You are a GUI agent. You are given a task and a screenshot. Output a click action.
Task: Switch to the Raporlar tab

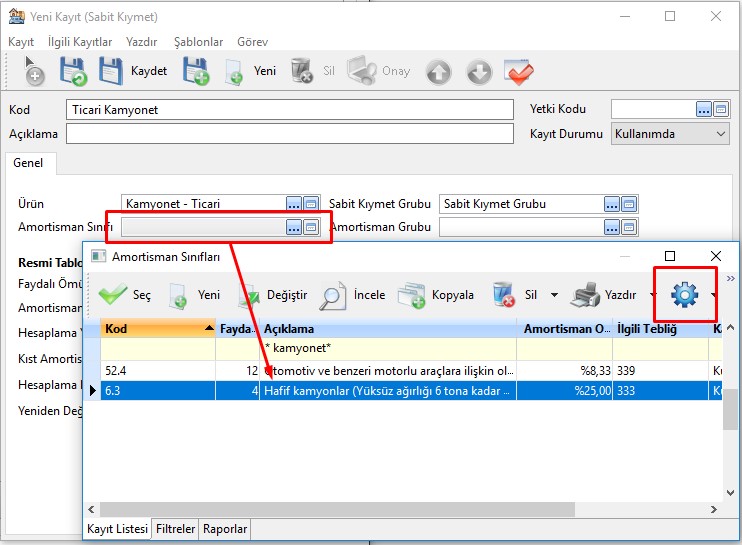[x=225, y=529]
